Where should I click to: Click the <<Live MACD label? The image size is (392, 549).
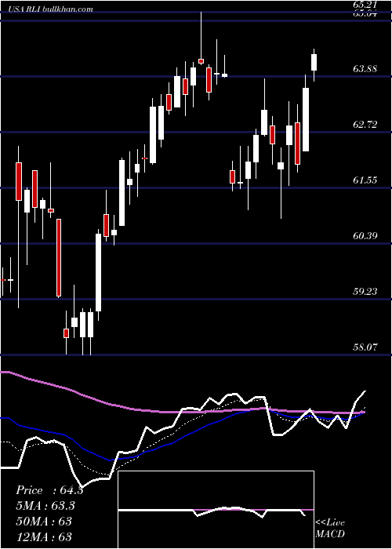[330, 528]
